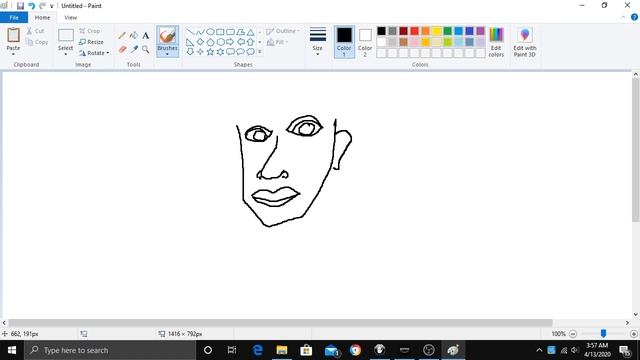Click the taskbar search box
Screen dimensions: 640x360
pos(110,350)
